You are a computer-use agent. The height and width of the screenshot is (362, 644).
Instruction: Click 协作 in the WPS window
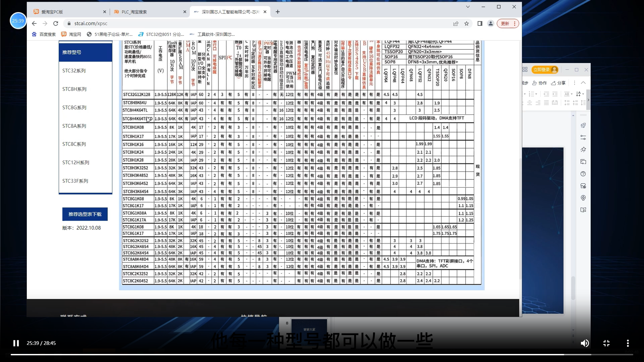pos(539,83)
